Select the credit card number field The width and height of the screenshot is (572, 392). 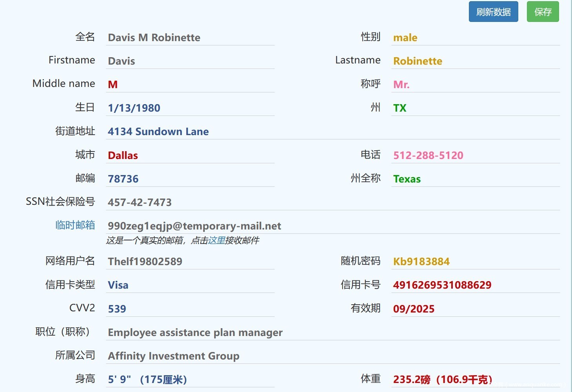coord(475,285)
